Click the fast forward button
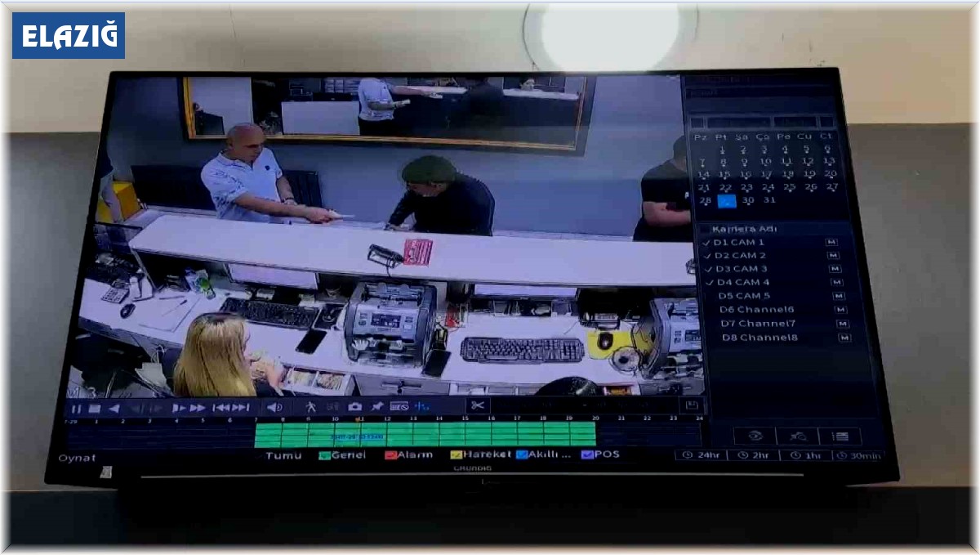980x555 pixels. [x=198, y=408]
